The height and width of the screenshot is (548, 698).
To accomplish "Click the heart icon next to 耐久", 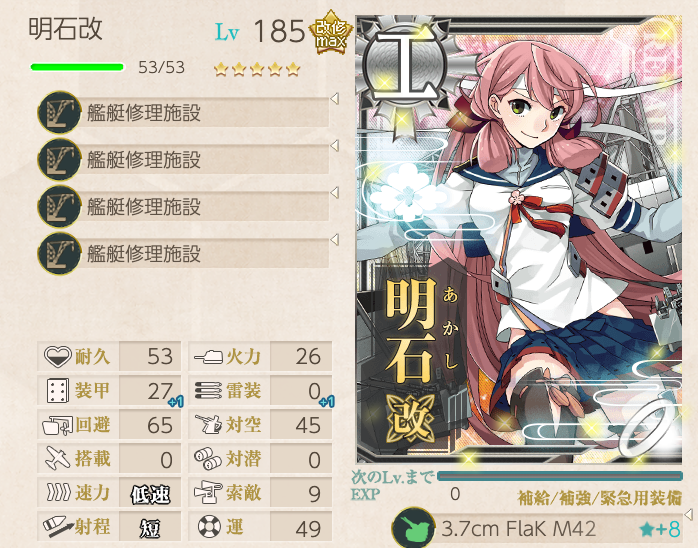I will click(x=58, y=356).
